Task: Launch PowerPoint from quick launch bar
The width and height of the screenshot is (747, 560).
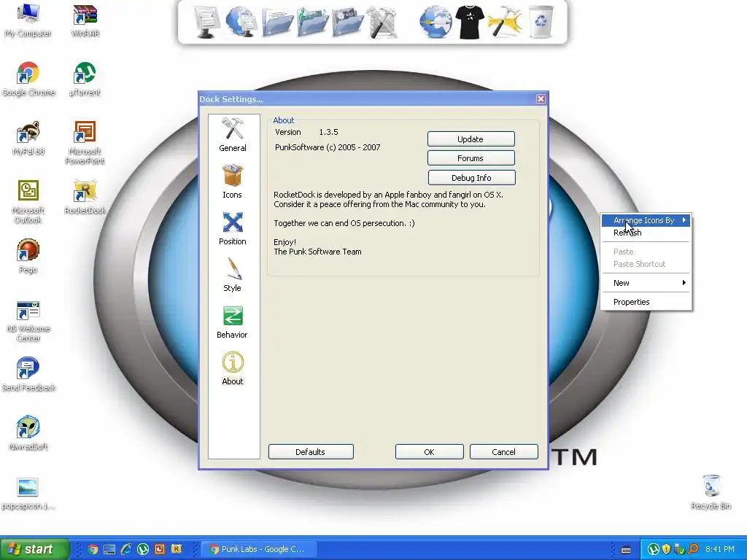Action: 160,549
